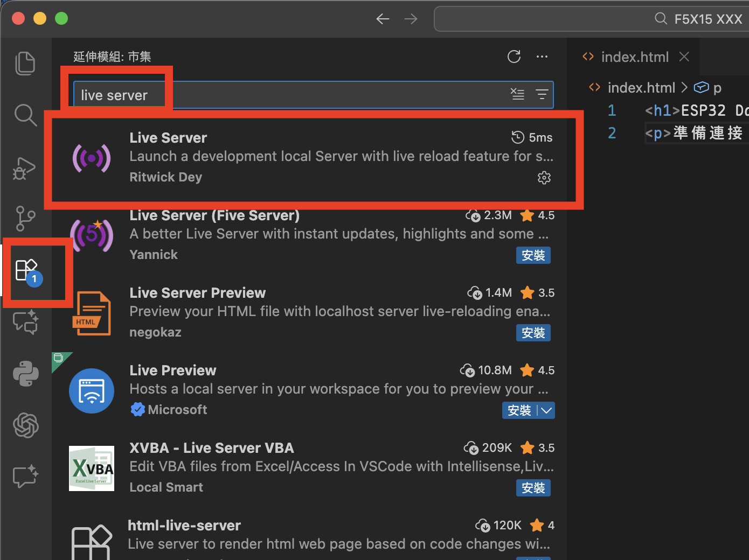Image resolution: width=749 pixels, height=560 pixels.
Task: Switch to the index.html editor tab
Action: (x=634, y=57)
